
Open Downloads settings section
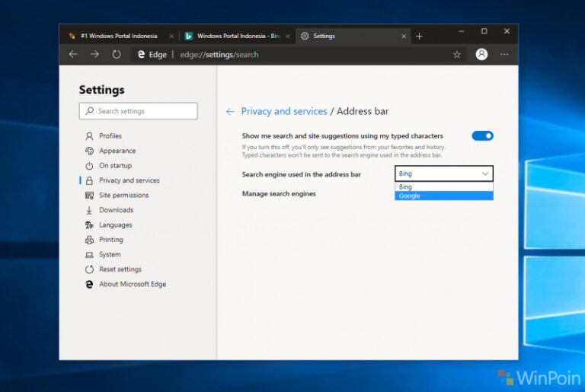tap(116, 210)
